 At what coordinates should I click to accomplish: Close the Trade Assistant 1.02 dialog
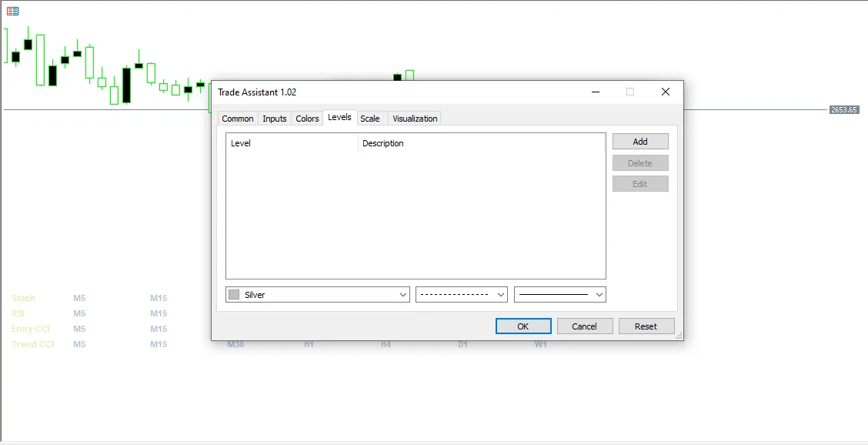click(x=666, y=92)
